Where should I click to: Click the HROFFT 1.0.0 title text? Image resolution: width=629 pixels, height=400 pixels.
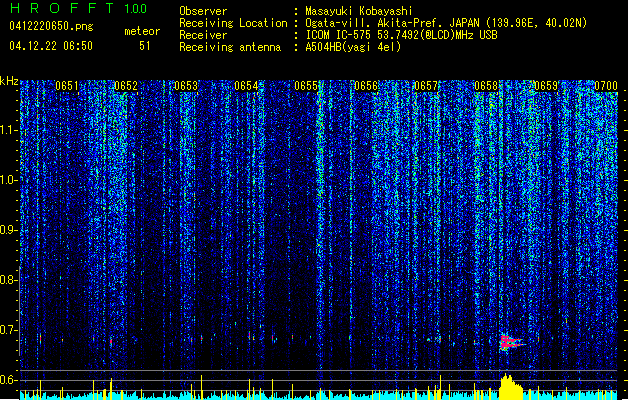79,8
